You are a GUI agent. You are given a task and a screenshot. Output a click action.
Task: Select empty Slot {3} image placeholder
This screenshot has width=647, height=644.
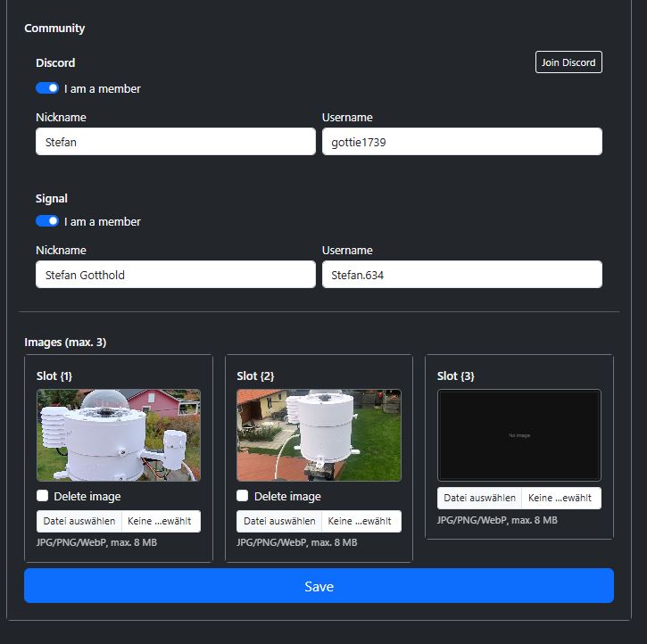(x=519, y=435)
